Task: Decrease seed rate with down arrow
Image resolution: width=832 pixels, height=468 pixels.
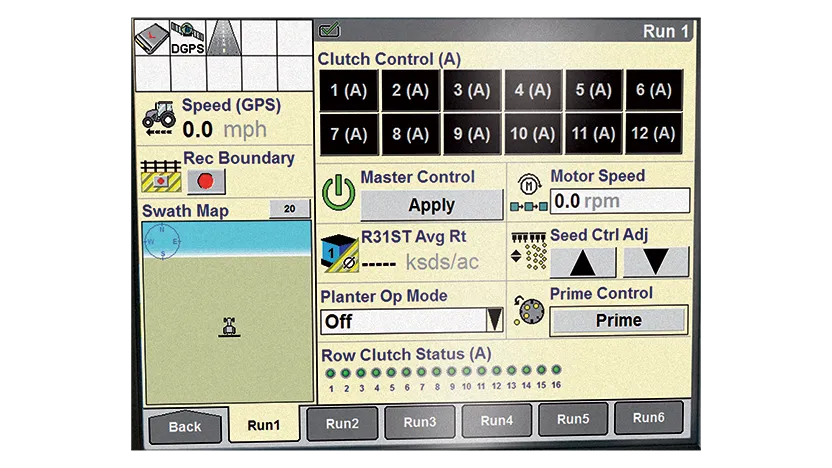Action: 656,262
